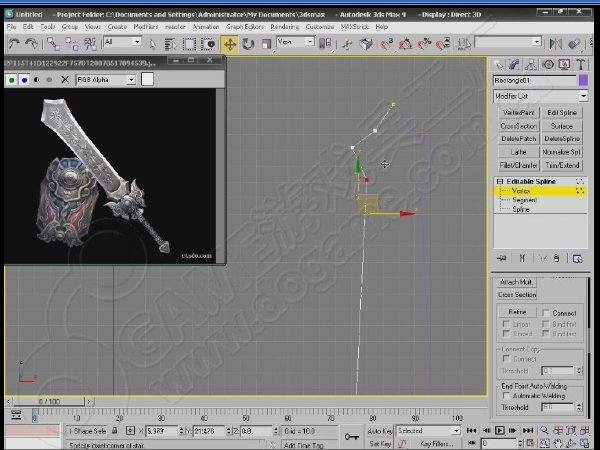The image size is (600, 450).
Task: Open the File menu
Action: click(x=11, y=27)
